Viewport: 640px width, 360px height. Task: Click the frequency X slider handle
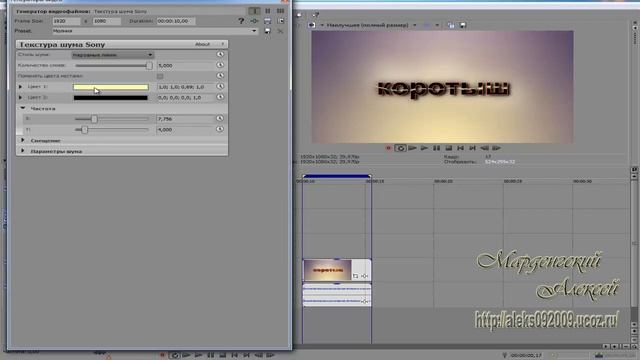94,119
